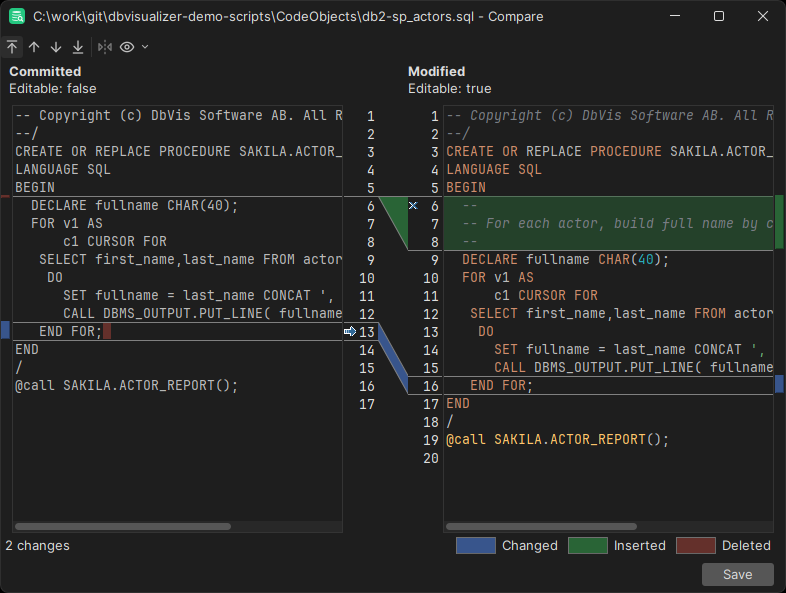786x593 pixels.
Task: Go to the next difference
Action: (56, 47)
